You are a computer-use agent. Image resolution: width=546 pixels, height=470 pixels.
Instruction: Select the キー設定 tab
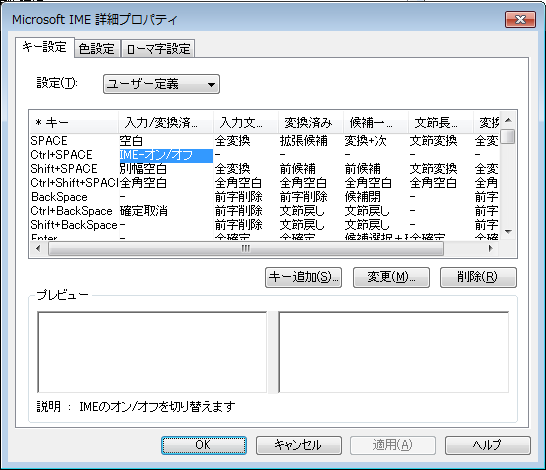click(x=45, y=47)
